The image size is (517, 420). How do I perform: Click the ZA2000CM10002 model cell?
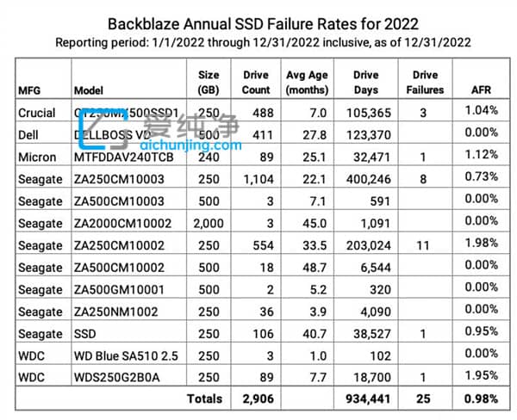(x=122, y=224)
